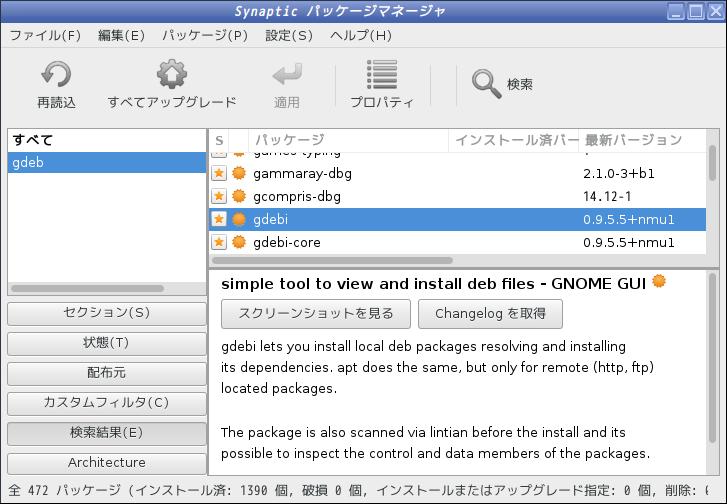Click the status bar package count

pos(64,490)
